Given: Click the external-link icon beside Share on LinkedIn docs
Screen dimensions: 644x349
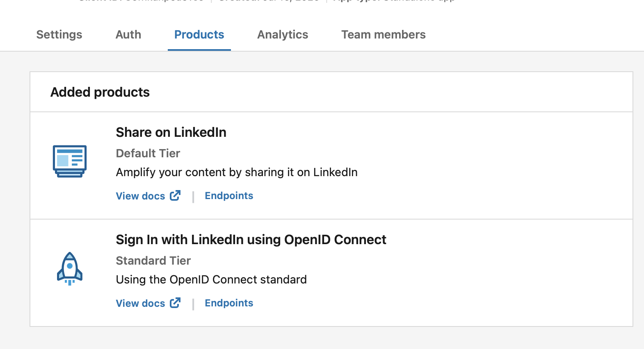Looking at the screenshot, I should click(x=175, y=195).
